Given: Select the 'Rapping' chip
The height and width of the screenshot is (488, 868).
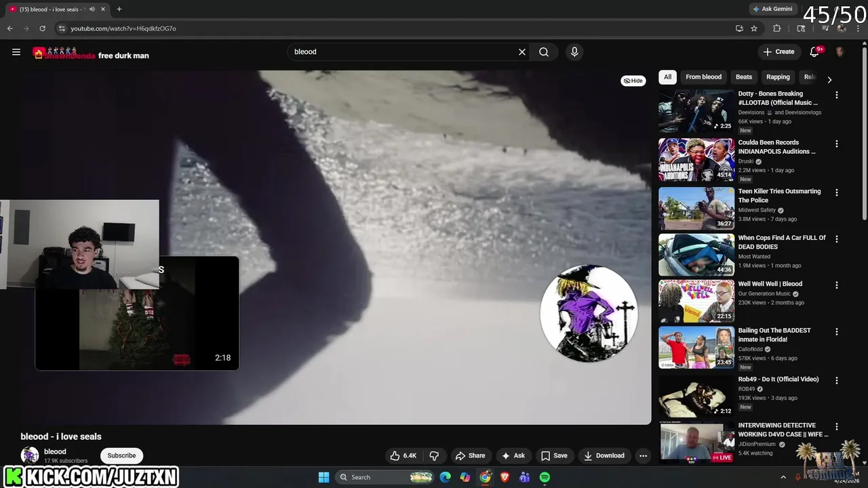Looking at the screenshot, I should tap(778, 77).
